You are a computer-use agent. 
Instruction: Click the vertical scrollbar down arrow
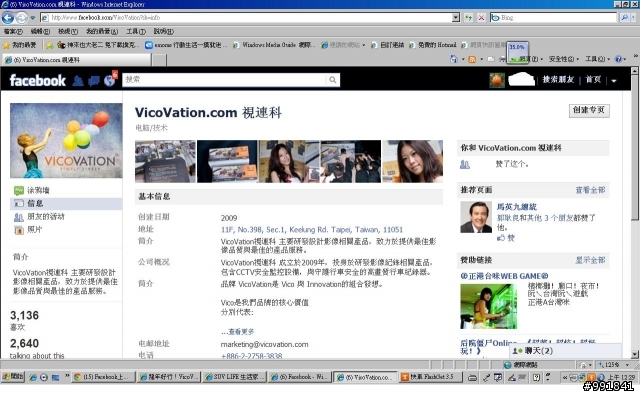pyautogui.click(x=635, y=354)
